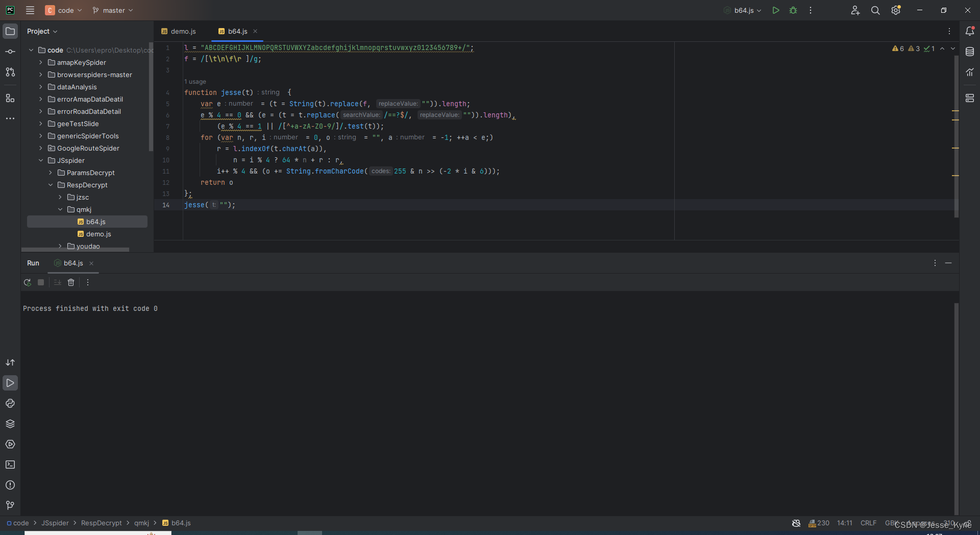Go to next highlighted error arrow
The height and width of the screenshot is (535, 980).
tap(953, 48)
